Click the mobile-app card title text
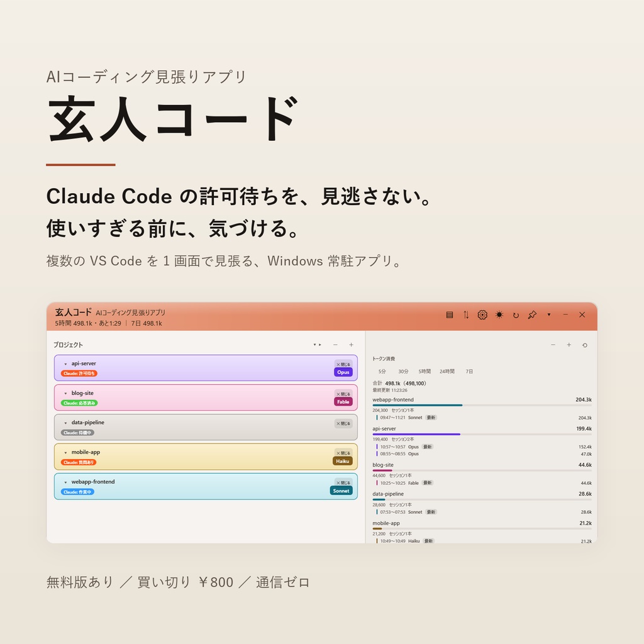644x644 pixels. pyautogui.click(x=86, y=452)
